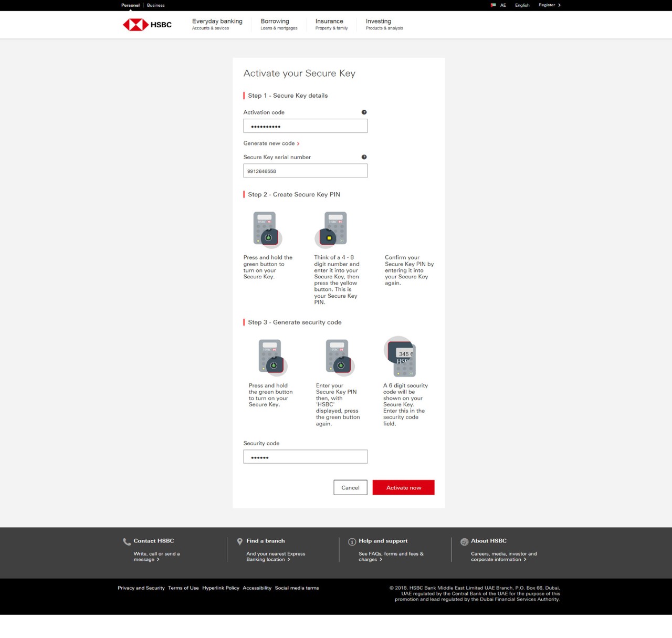Open the Everyday banking menu
672x638 pixels.
pos(217,24)
